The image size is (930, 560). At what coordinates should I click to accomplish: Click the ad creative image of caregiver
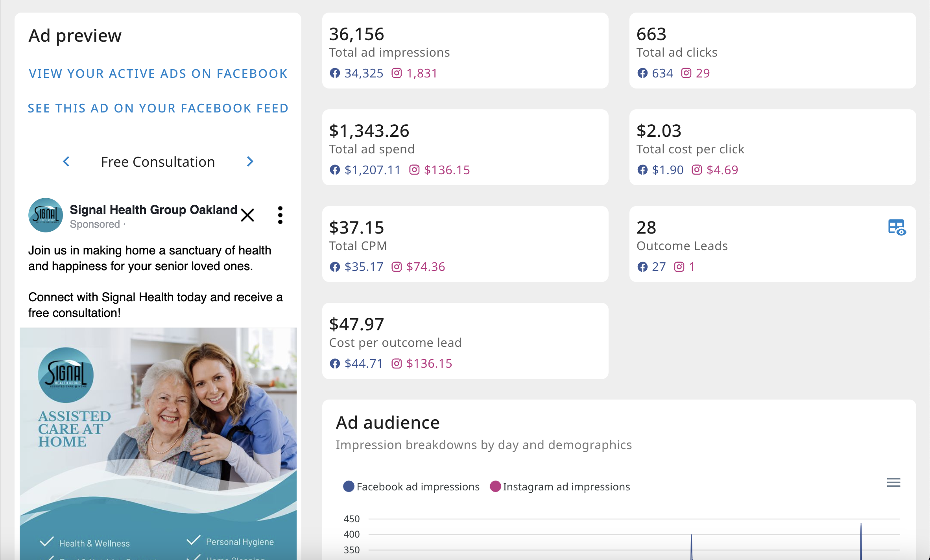click(158, 444)
